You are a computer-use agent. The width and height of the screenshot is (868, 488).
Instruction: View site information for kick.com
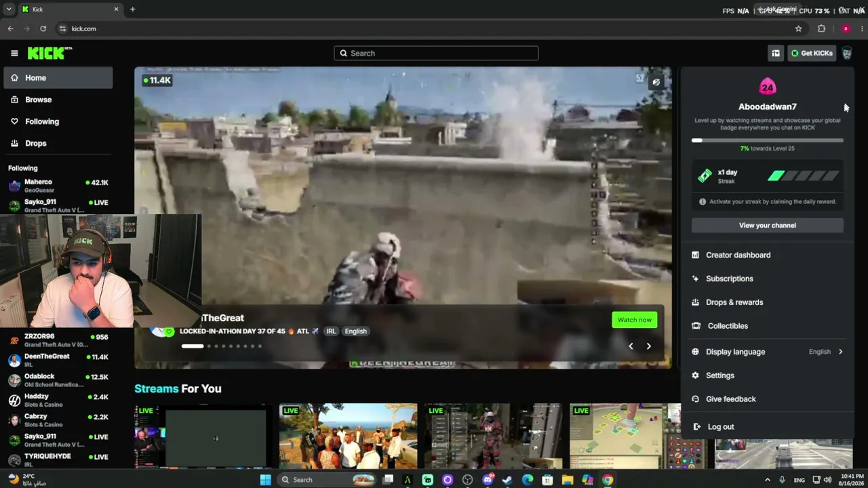[62, 28]
